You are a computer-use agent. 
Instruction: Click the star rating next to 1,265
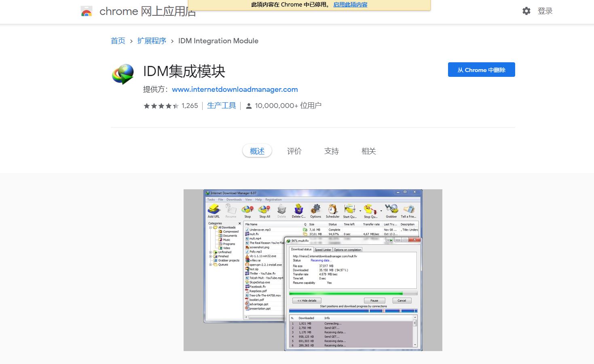pos(161,106)
